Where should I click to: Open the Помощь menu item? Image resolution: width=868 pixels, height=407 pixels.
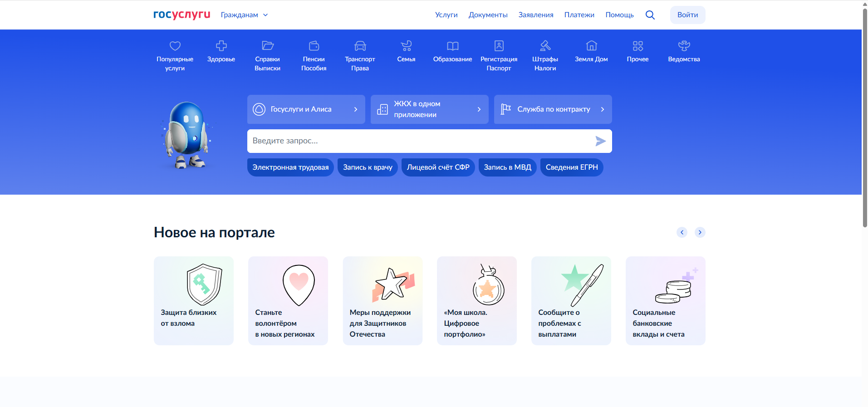pyautogui.click(x=620, y=15)
